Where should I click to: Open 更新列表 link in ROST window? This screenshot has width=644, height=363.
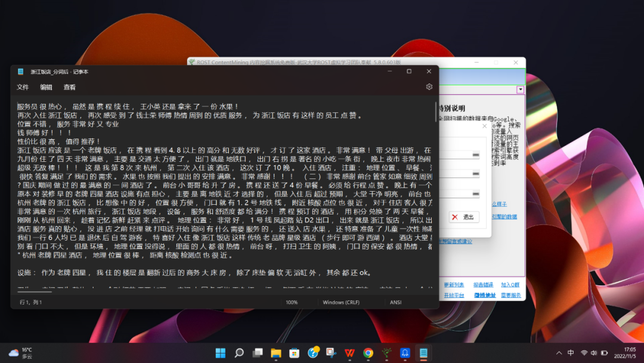point(454,285)
